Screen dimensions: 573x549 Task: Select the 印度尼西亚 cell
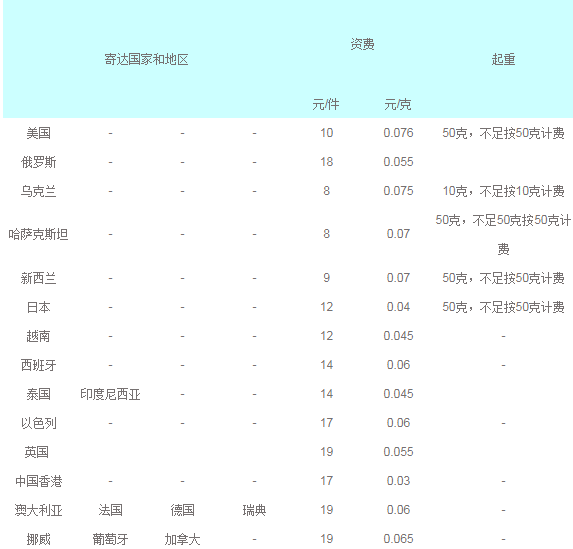[110, 394]
